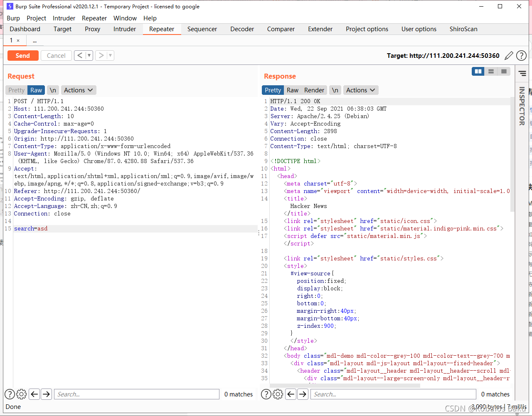Image resolution: width=532 pixels, height=416 pixels.
Task: Select Request Raw view
Action: (36, 90)
